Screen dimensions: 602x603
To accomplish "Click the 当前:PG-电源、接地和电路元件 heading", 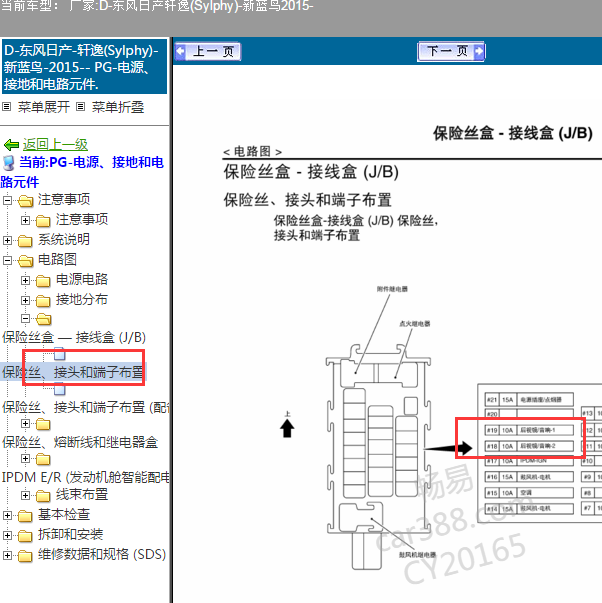I will coord(82,172).
